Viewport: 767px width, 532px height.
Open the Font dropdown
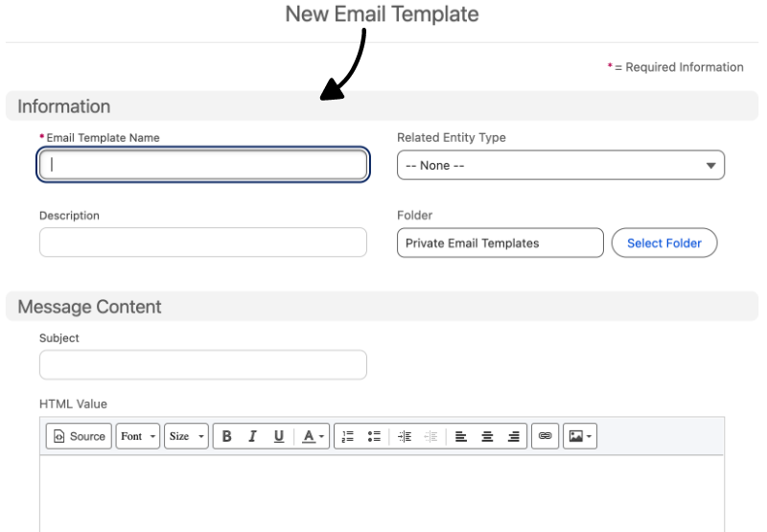(137, 436)
